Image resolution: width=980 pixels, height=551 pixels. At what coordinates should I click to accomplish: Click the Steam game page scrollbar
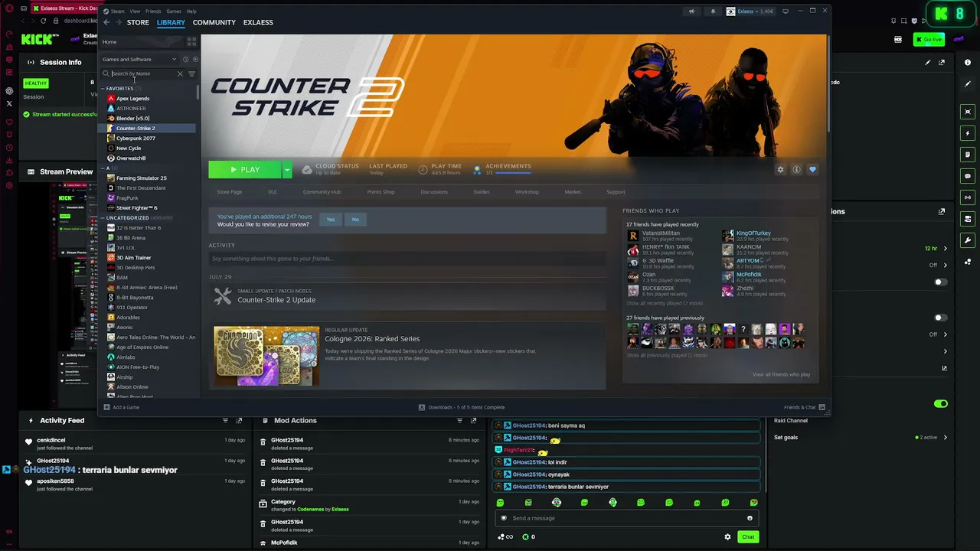828,84
